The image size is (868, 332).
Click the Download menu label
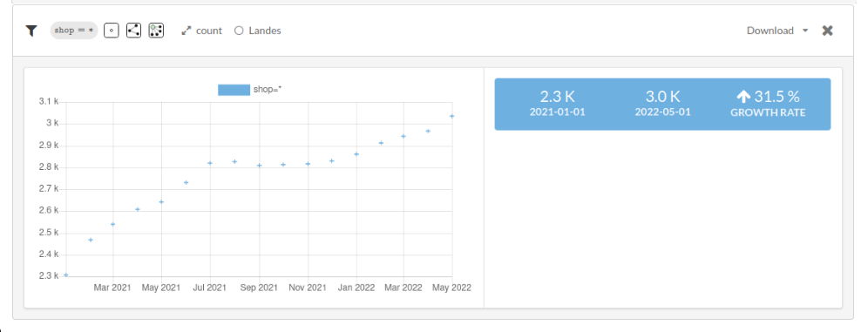[x=770, y=30]
